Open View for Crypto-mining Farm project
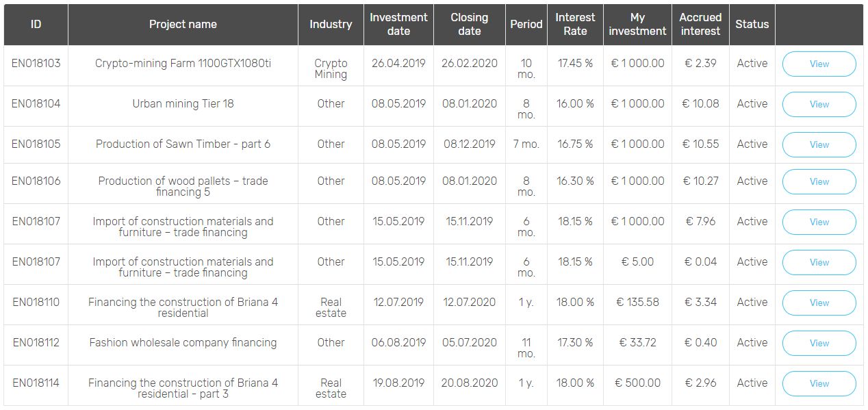The width and height of the screenshot is (868, 410). point(819,64)
